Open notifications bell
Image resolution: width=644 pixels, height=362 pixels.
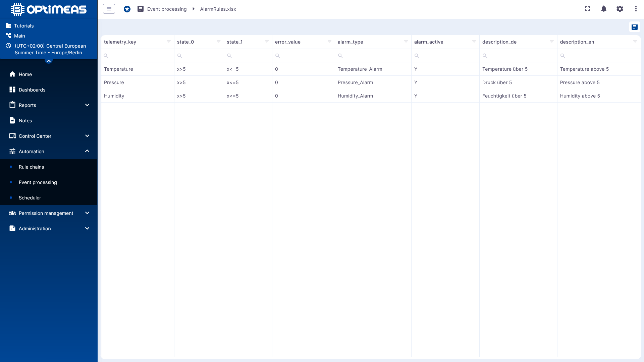point(604,9)
